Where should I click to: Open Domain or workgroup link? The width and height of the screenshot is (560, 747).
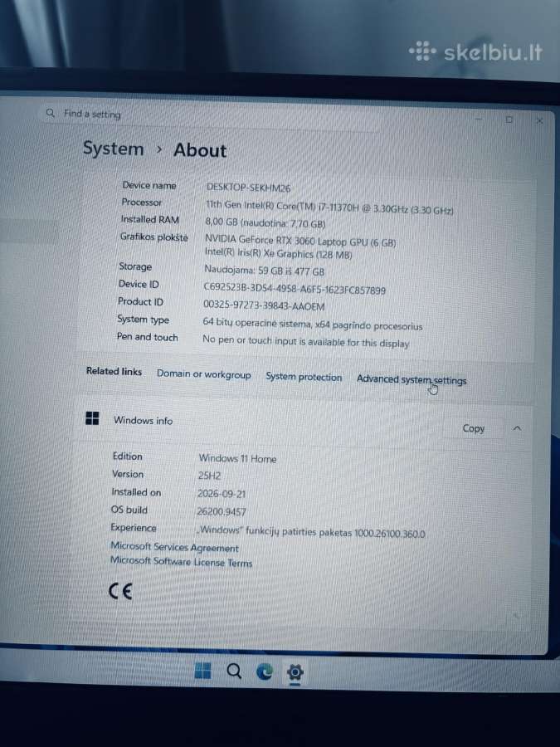point(204,374)
